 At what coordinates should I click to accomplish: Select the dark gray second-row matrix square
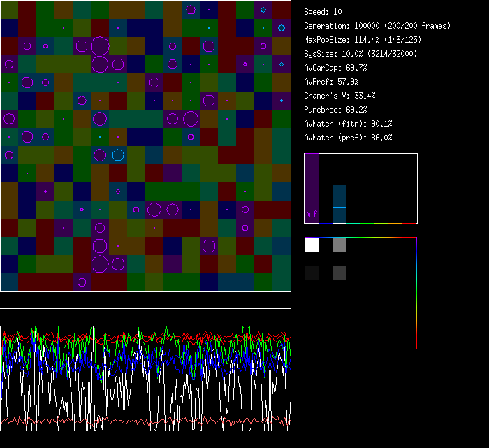pyautogui.click(x=340, y=273)
